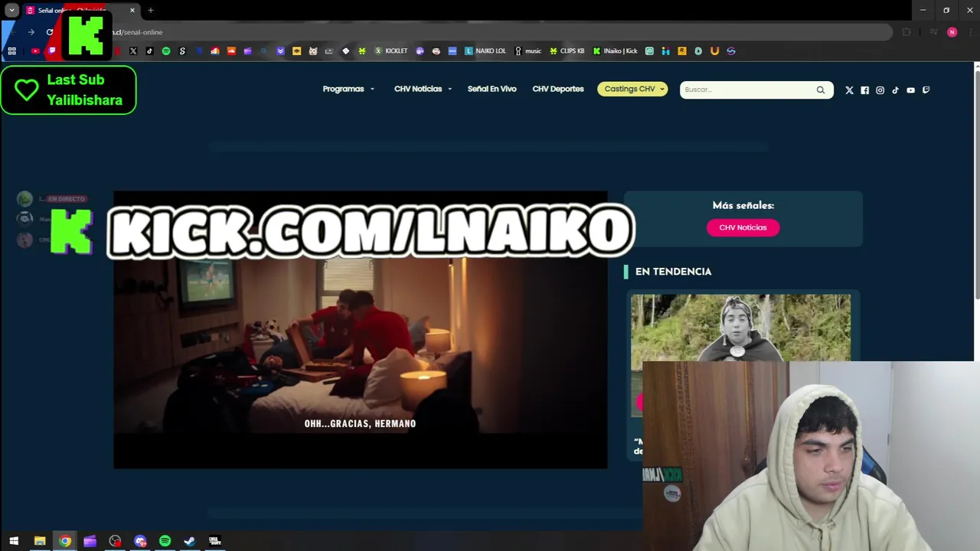Open Steam from the taskbar
The height and width of the screenshot is (551, 980).
pyautogui.click(x=190, y=541)
